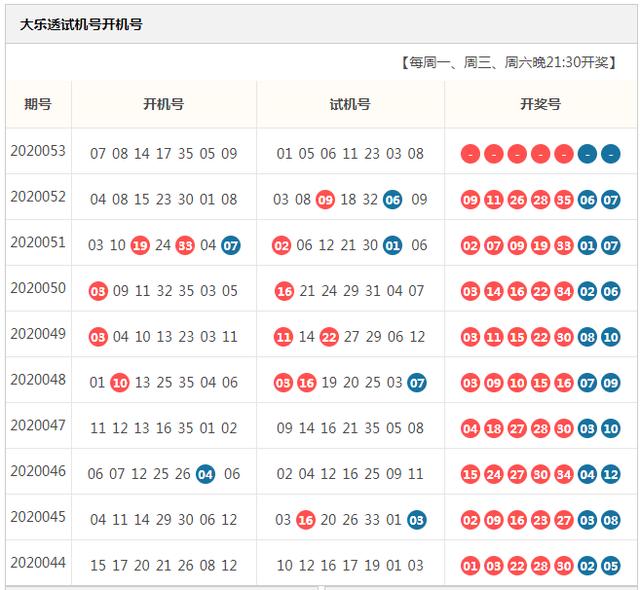
Task: Click 开机号 numbers 15 17 20 21 26 08 12
Action: click(x=164, y=565)
